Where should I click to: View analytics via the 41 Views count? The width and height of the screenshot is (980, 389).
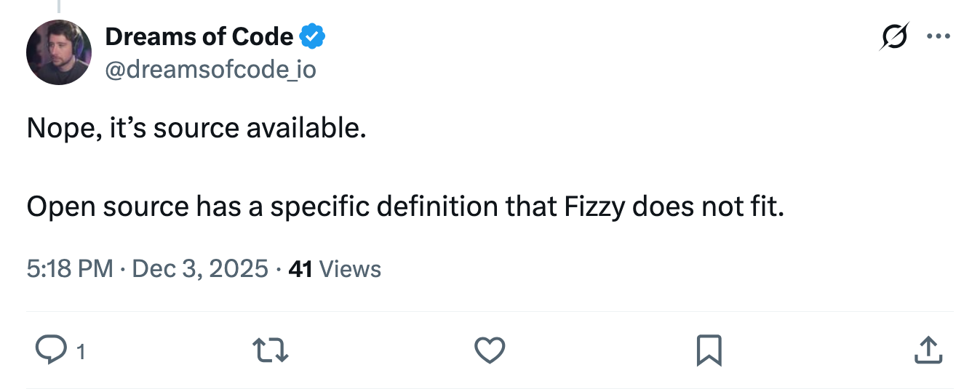[300, 269]
